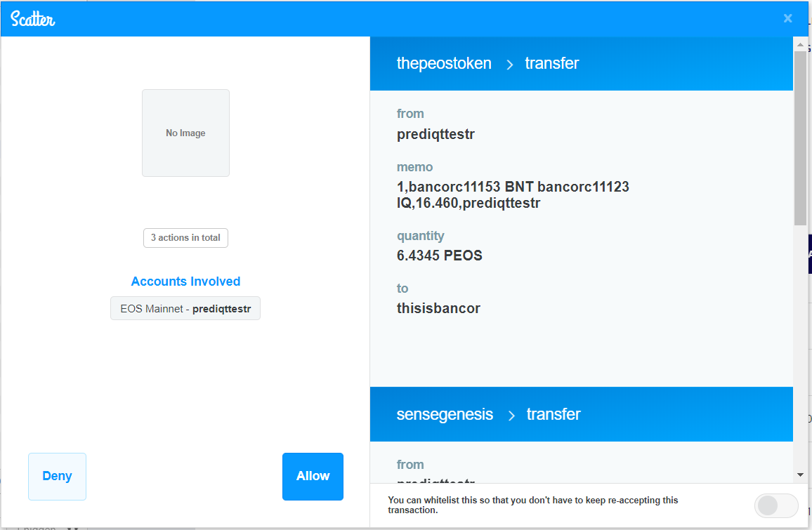Click the recipient thisisbancor
The height and width of the screenshot is (530, 812).
coord(438,308)
